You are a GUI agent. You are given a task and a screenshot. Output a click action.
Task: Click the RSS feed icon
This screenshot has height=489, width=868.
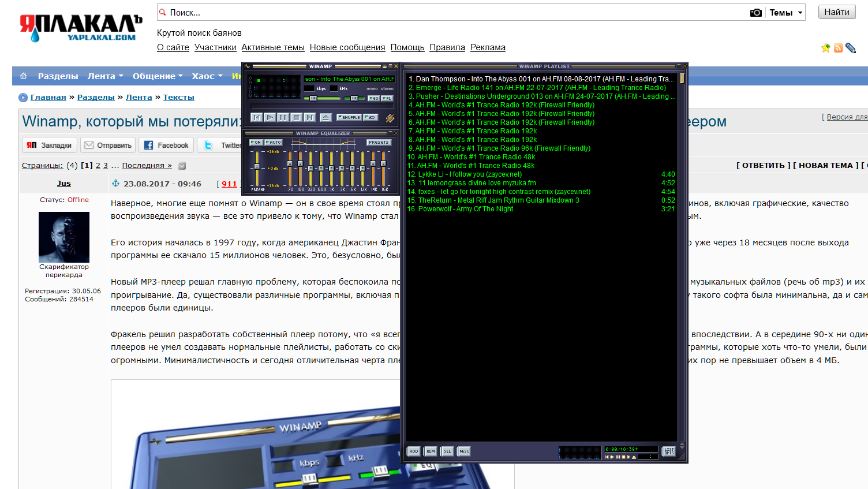click(839, 48)
